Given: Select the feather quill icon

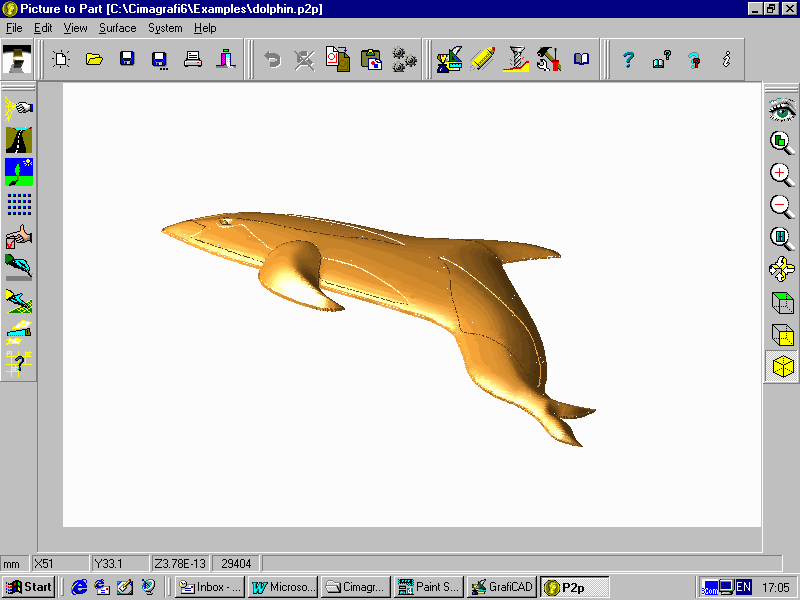Looking at the screenshot, I should (x=19, y=268).
